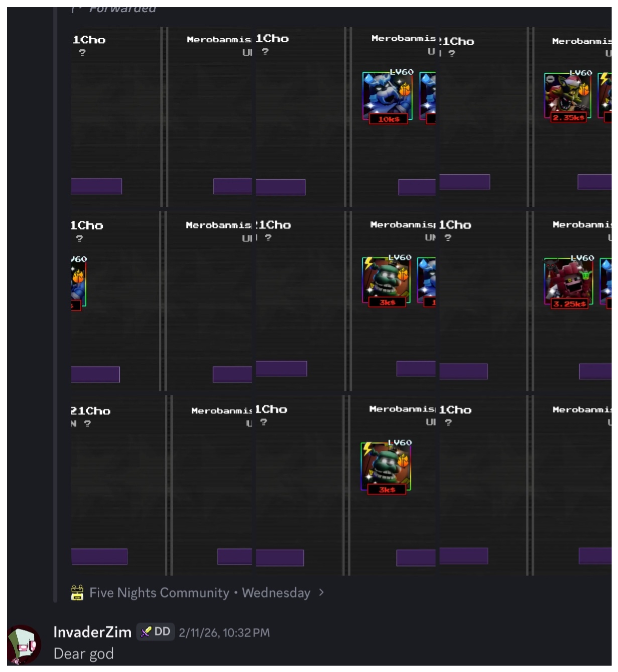Click the InvaderZim username
Viewport: 618px width, 672px height.
coord(92,632)
